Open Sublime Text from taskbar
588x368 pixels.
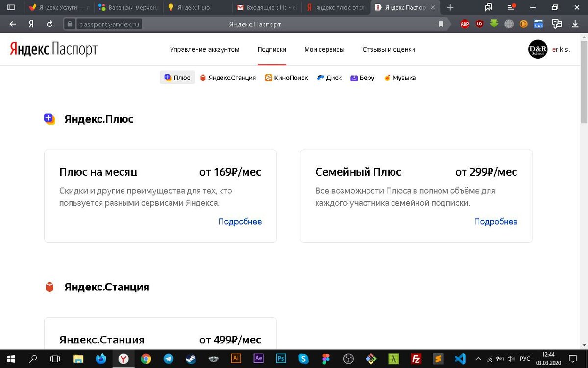[x=439, y=358]
